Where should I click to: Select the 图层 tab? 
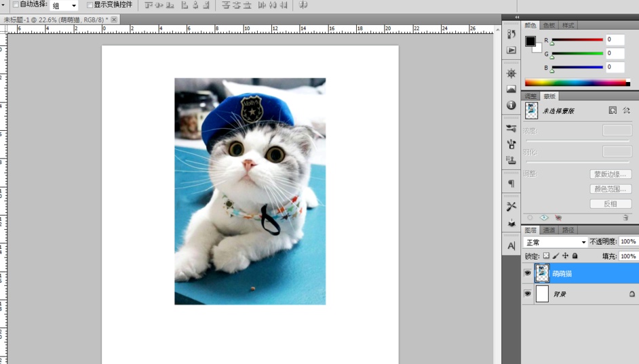click(x=530, y=230)
